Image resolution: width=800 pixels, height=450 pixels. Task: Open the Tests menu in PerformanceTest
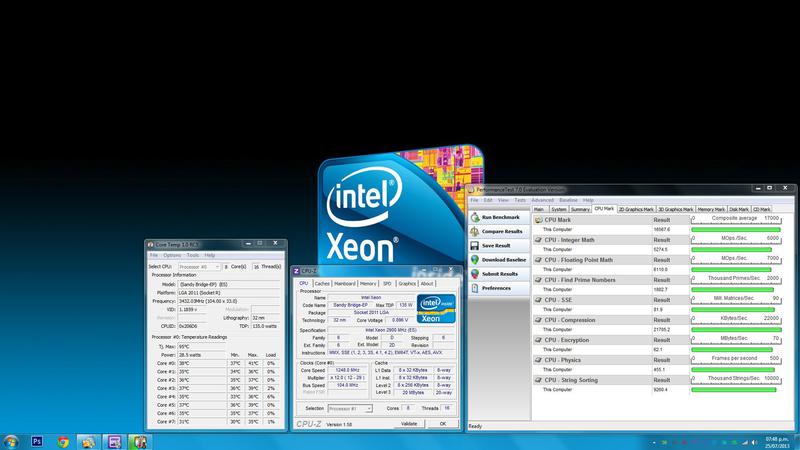click(x=520, y=201)
